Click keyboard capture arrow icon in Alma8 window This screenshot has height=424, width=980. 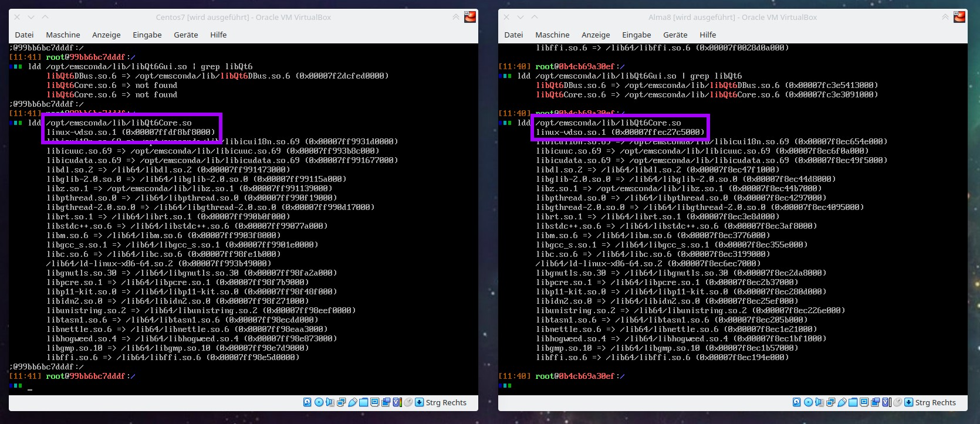click(908, 402)
